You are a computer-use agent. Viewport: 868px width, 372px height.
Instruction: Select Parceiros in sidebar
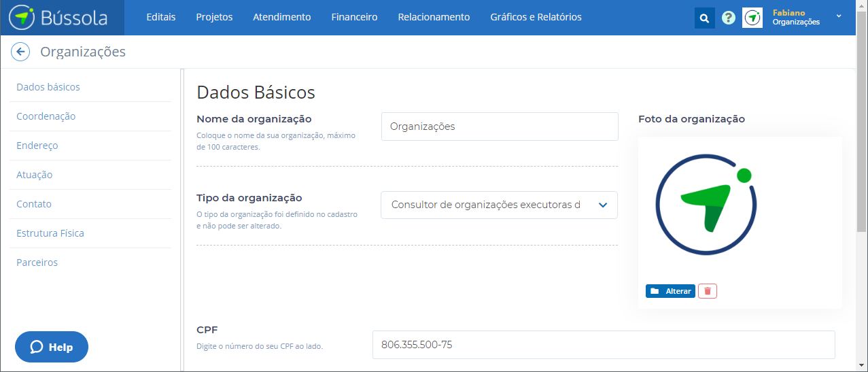coord(37,263)
